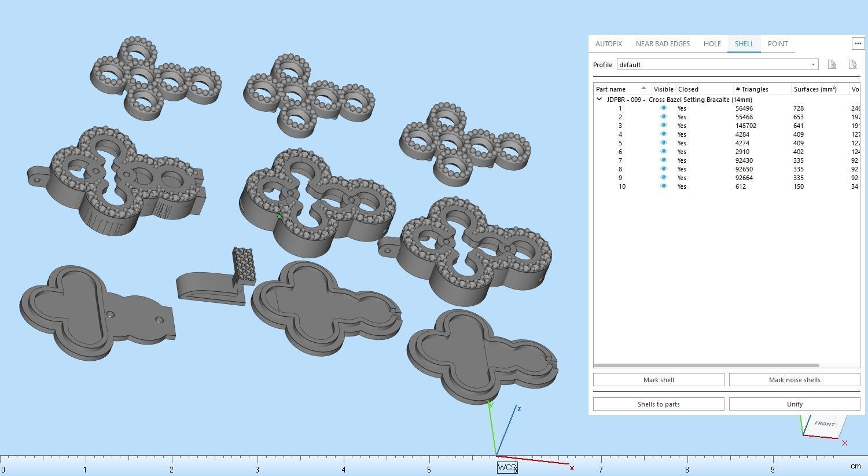This screenshot has width=868, height=476.
Task: Go to the POINT tab
Action: coord(778,44)
